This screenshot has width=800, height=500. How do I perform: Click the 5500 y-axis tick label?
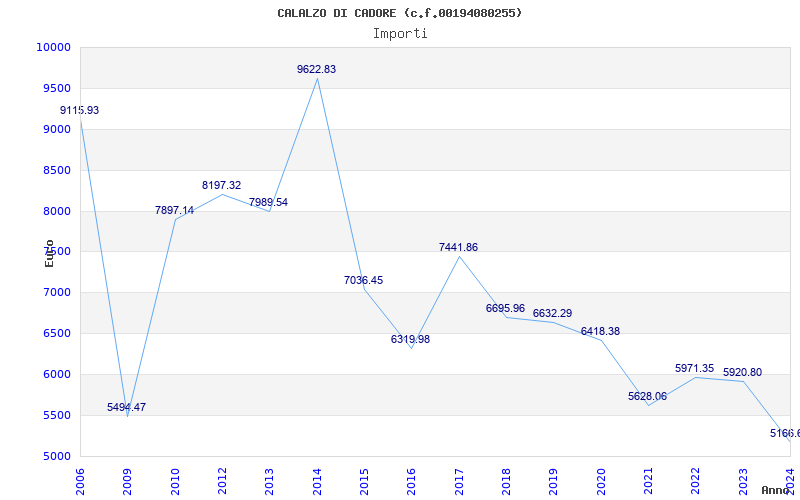56,415
